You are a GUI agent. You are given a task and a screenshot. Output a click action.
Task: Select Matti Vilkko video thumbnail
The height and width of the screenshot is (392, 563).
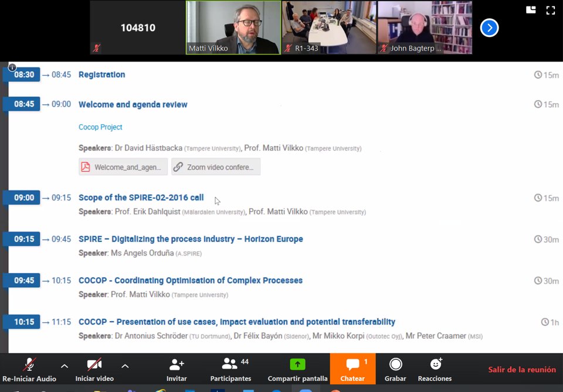(233, 28)
